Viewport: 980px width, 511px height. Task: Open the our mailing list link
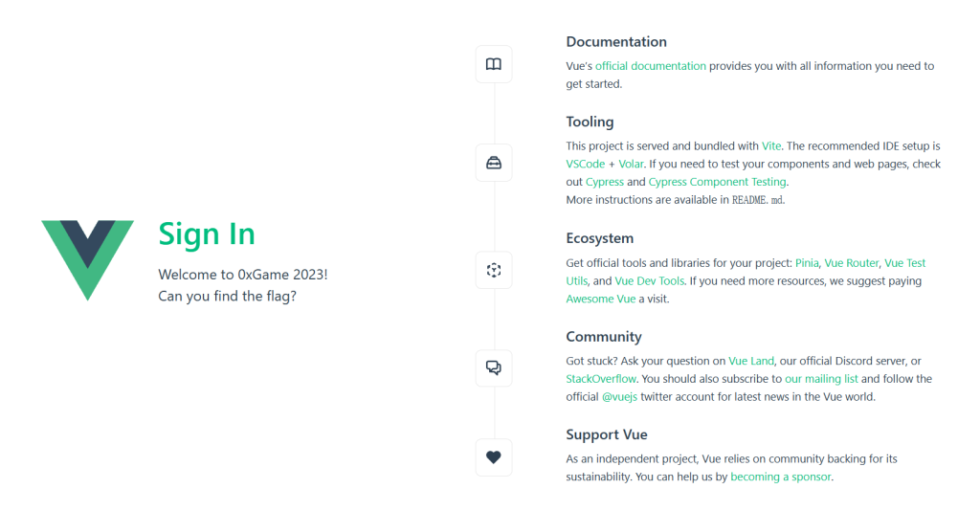click(821, 379)
